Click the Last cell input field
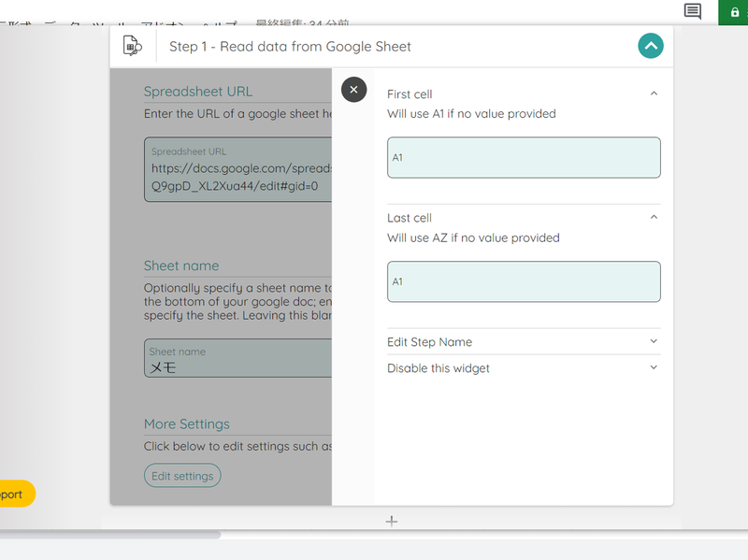 point(524,281)
